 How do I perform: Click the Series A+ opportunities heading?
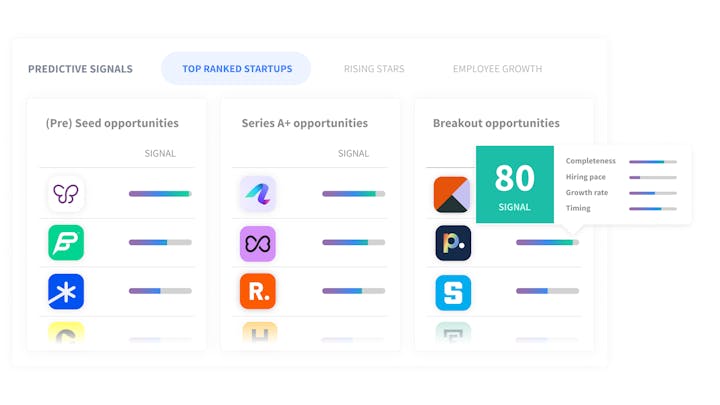tap(304, 123)
